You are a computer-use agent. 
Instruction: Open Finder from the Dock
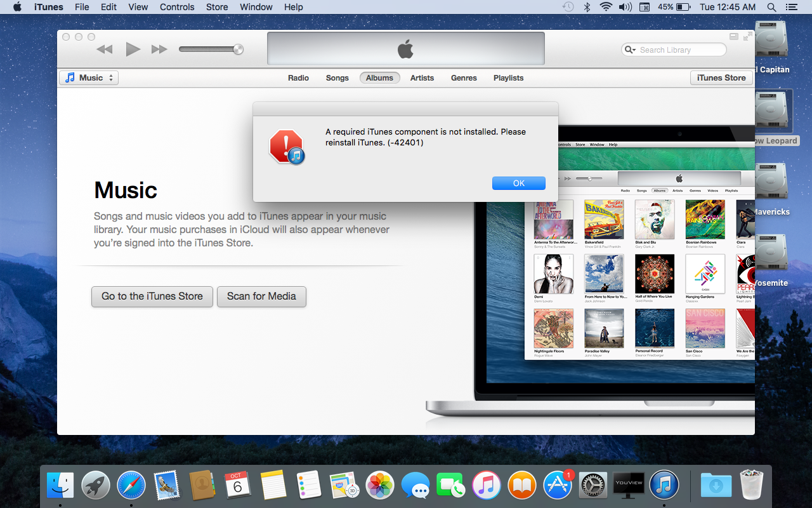[x=60, y=486]
